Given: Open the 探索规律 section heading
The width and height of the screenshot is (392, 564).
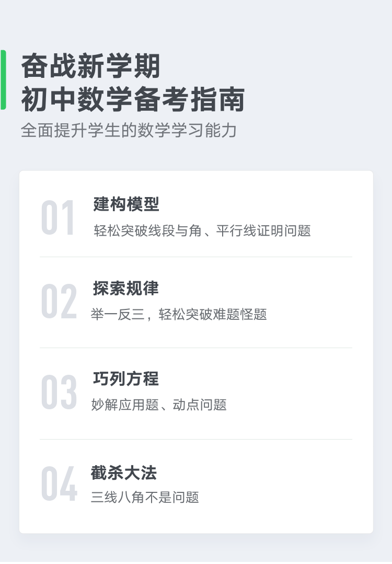Looking at the screenshot, I should (x=126, y=288).
